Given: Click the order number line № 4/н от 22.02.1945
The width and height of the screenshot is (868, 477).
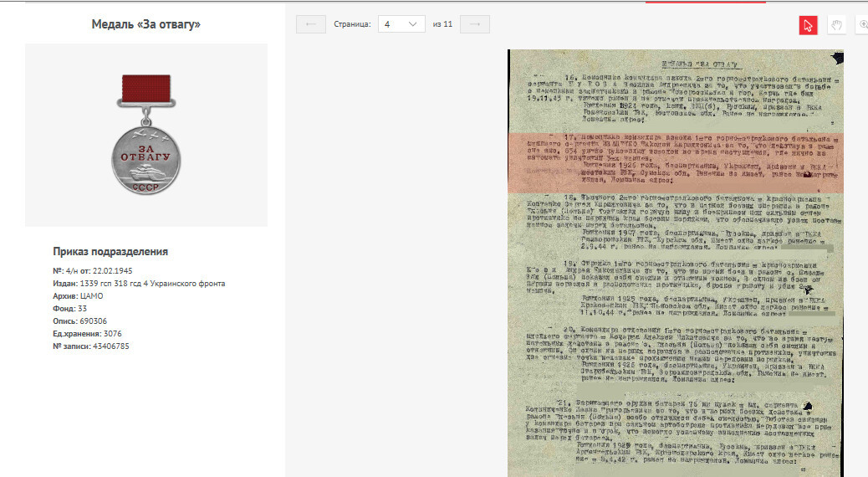Looking at the screenshot, I should tap(93, 271).
